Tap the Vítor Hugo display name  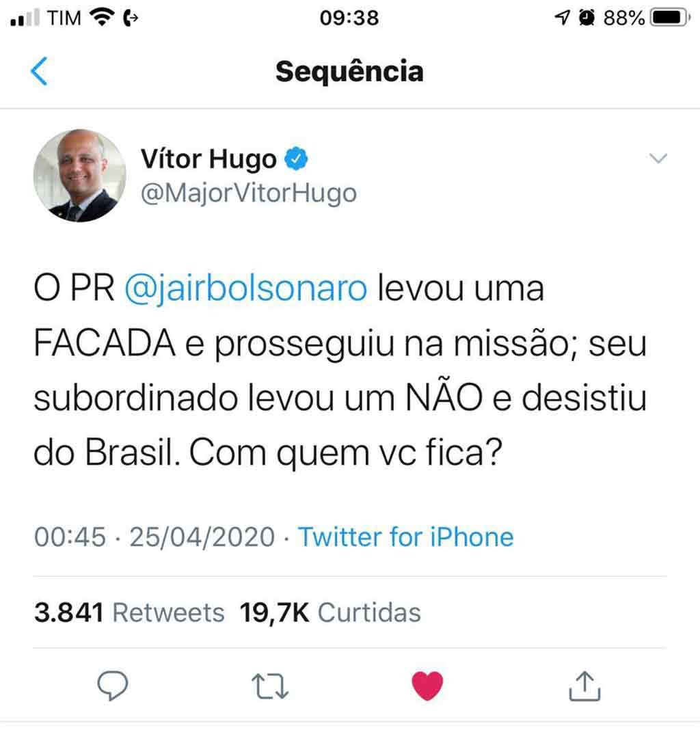[x=208, y=159]
